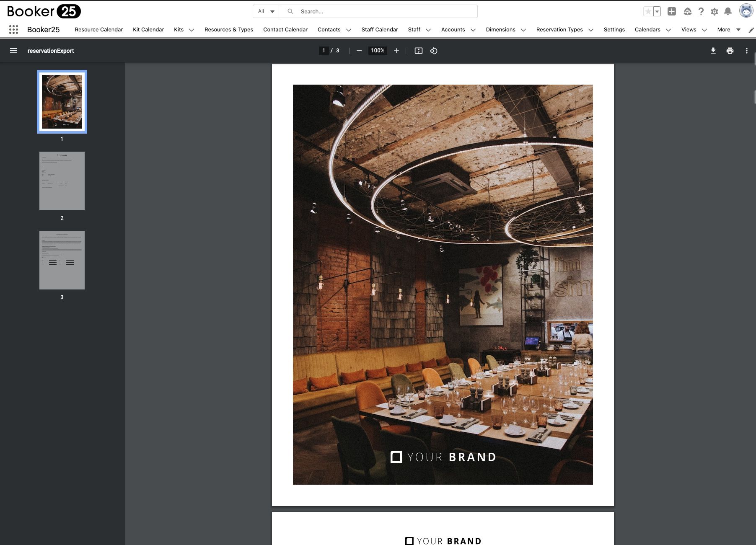This screenshot has height=545, width=756.
Task: Open Salesforce Setup with the gear icon
Action: coord(715,11)
